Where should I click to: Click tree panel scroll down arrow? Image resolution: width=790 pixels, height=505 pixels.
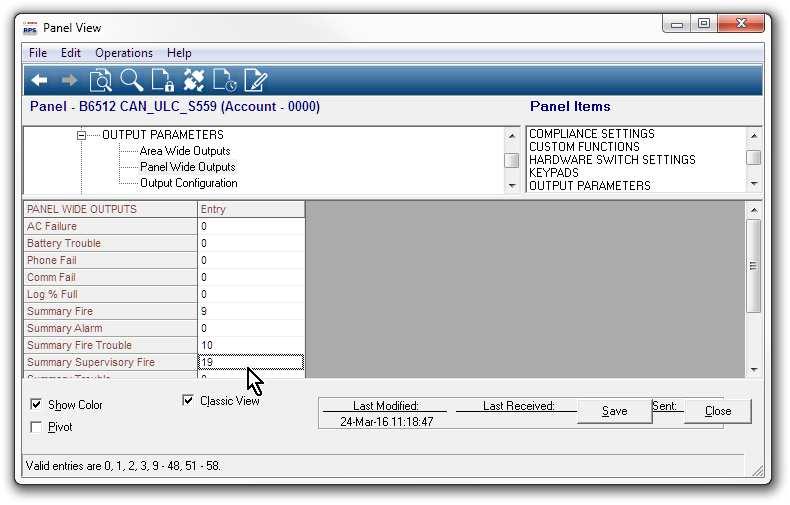[x=511, y=185]
